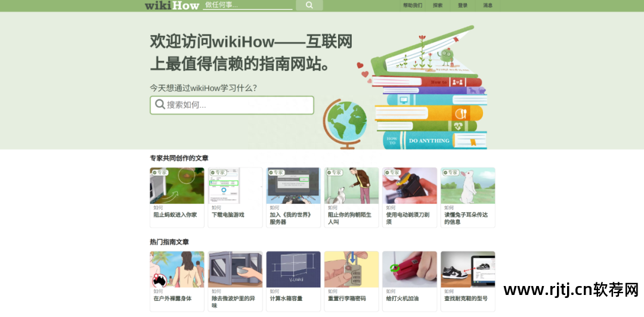This screenshot has height=317, width=644.
Task: Open thumbnail for 使用电动剃须刀剃须
Action: [410, 185]
